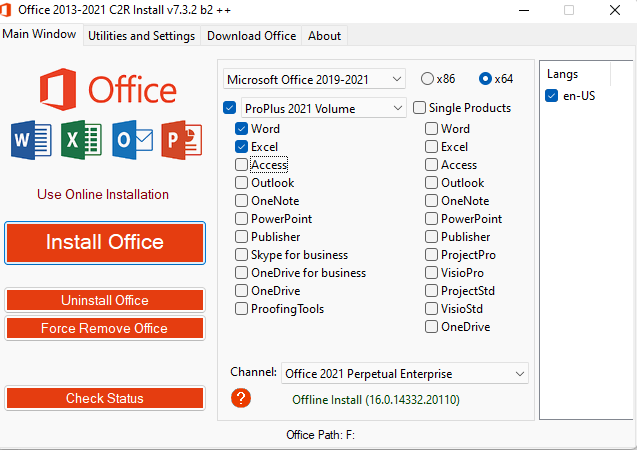Viewport: 637px width, 450px height.
Task: Click the Excel application logo icon
Action: pyautogui.click(x=81, y=140)
